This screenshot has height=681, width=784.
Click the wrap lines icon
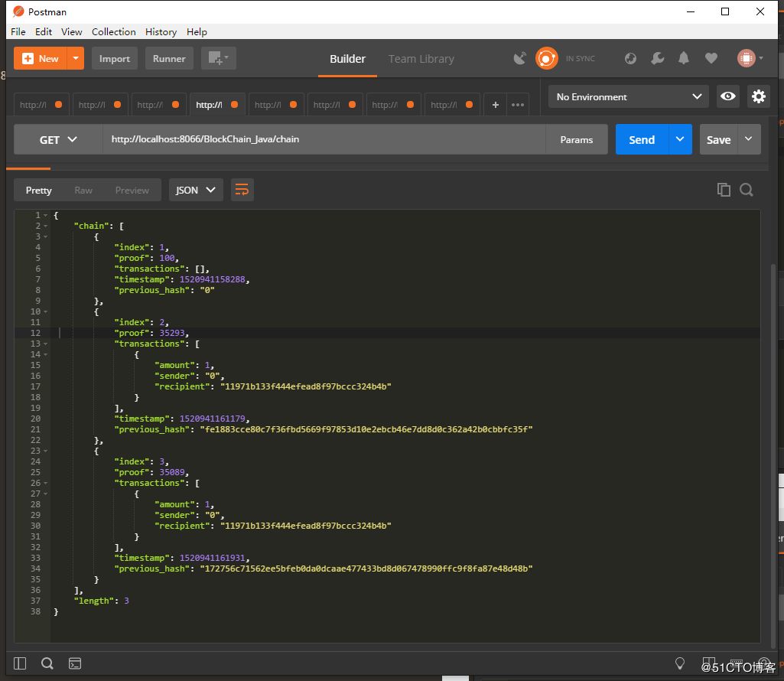[242, 191]
